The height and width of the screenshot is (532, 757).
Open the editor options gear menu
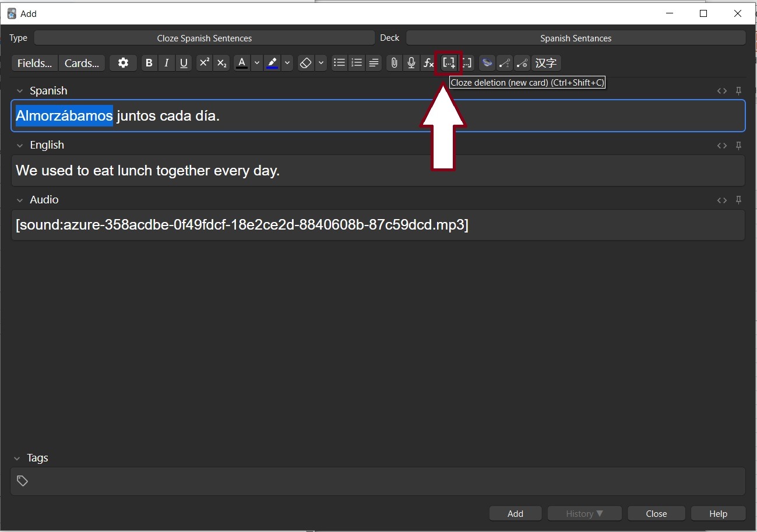pos(123,63)
